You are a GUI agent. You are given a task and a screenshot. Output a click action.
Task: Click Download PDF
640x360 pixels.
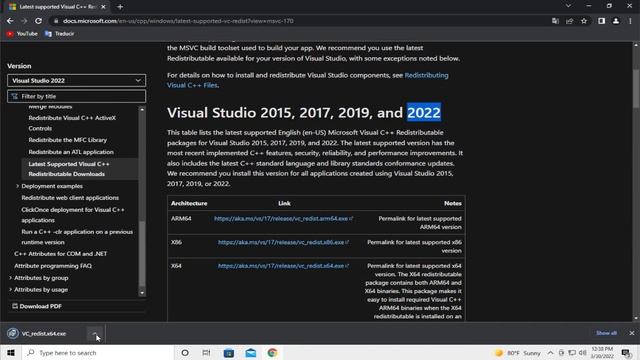pyautogui.click(x=36, y=306)
